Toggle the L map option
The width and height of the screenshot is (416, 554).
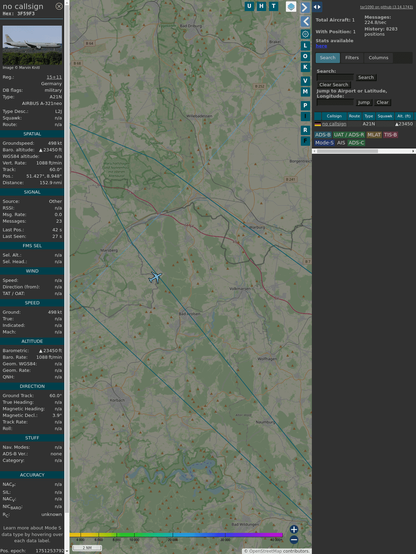pos(305,46)
